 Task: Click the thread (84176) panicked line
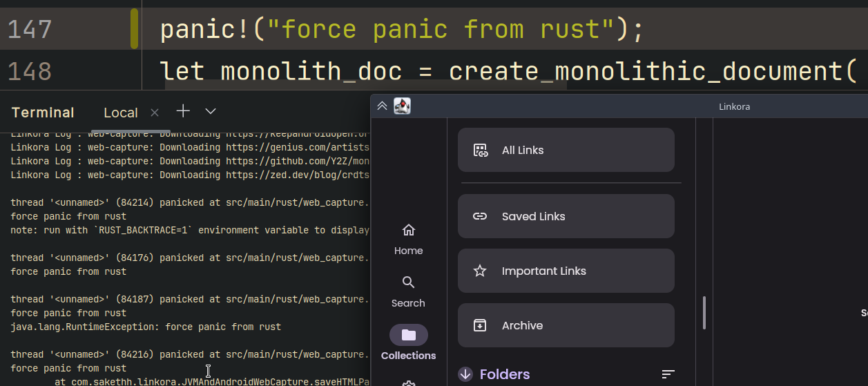(x=190, y=258)
